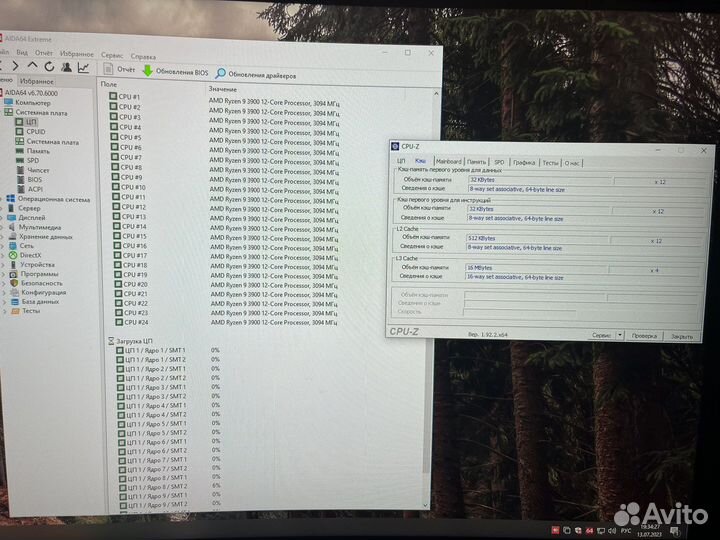Click the AIDA64 list scrollbar down arrow

click(425, 505)
